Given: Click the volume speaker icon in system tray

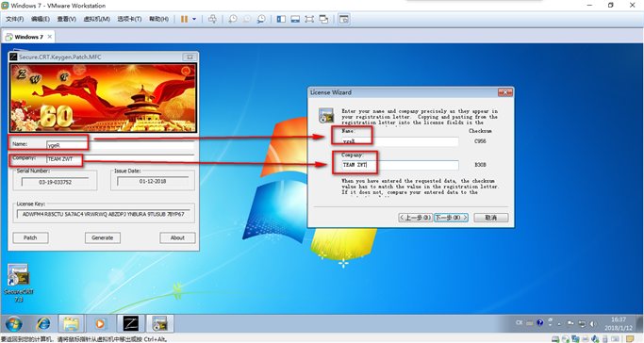Looking at the screenshot, I should tap(593, 324).
